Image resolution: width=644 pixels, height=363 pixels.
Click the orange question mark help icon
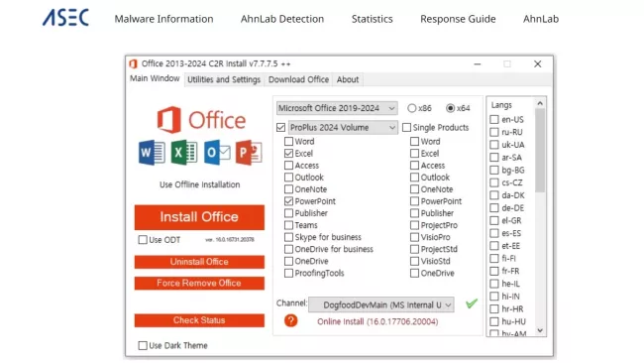(290, 320)
